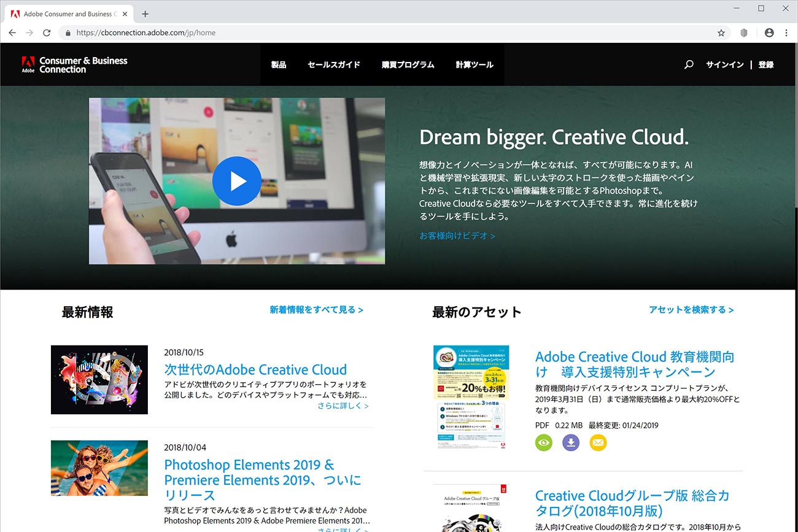View site security padlock info
798x532 pixels.
click(68, 33)
